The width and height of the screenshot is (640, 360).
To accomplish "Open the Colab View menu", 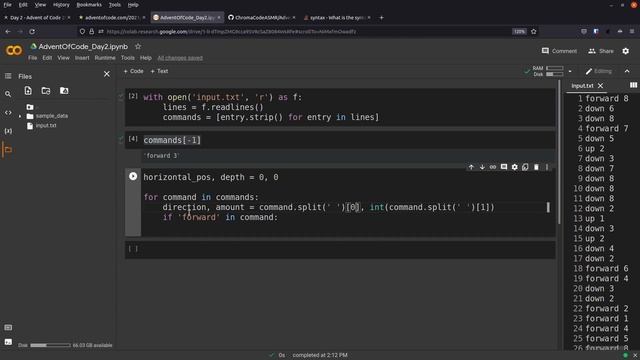I will tap(63, 58).
